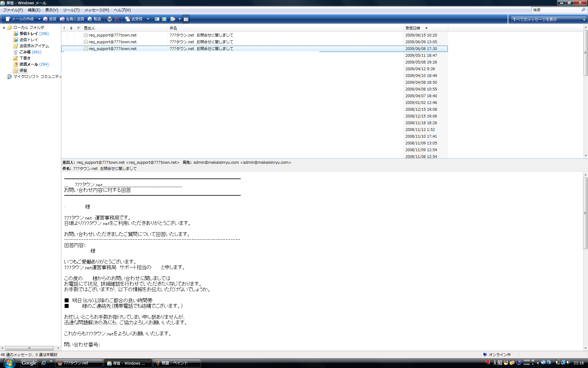
Task: Open the contacts icon in toolbar
Action: pos(157,19)
